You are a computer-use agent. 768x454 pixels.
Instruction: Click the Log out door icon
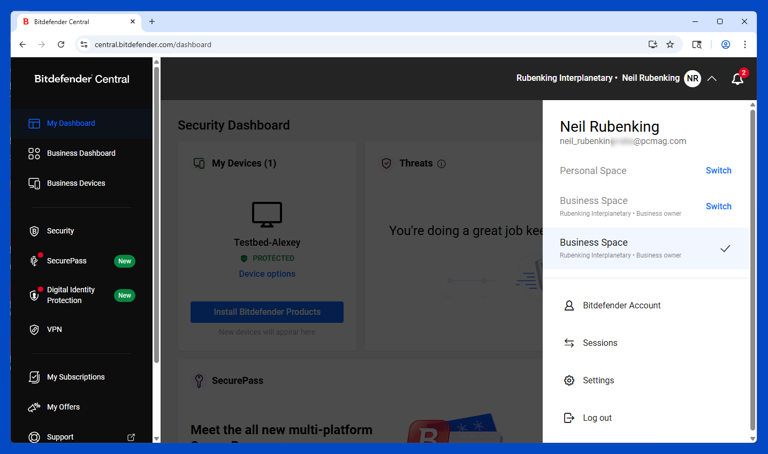tap(569, 418)
